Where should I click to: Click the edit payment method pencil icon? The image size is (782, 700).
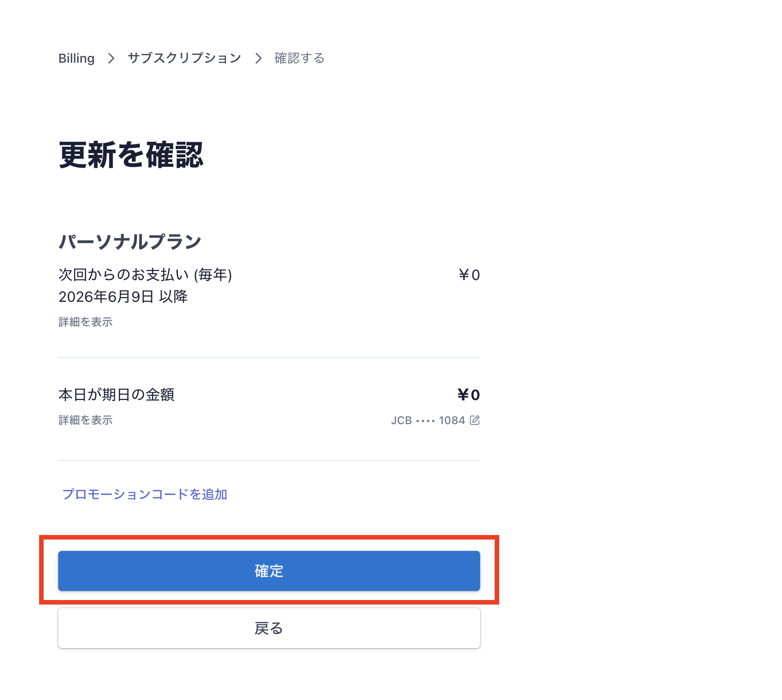475,420
